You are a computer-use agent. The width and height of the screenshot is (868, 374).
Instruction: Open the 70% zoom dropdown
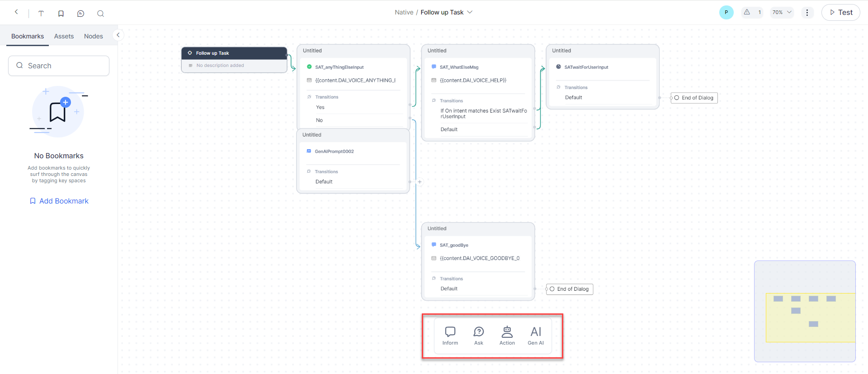click(782, 12)
